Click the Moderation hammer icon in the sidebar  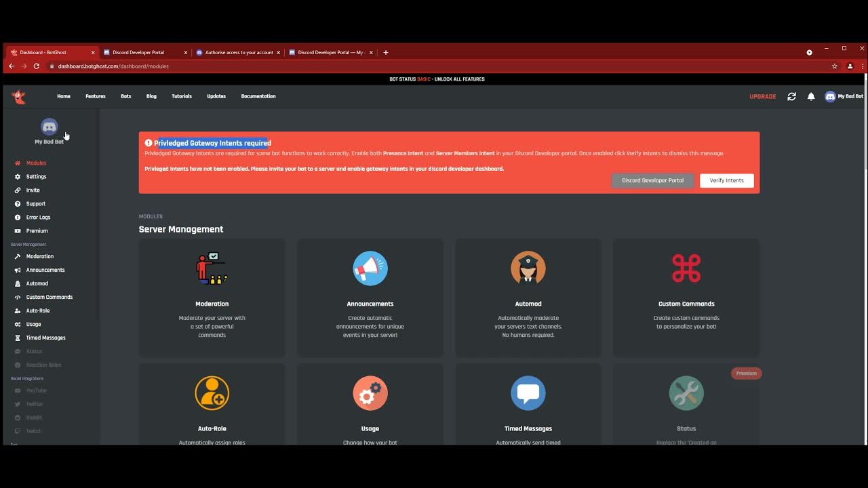(18, 256)
